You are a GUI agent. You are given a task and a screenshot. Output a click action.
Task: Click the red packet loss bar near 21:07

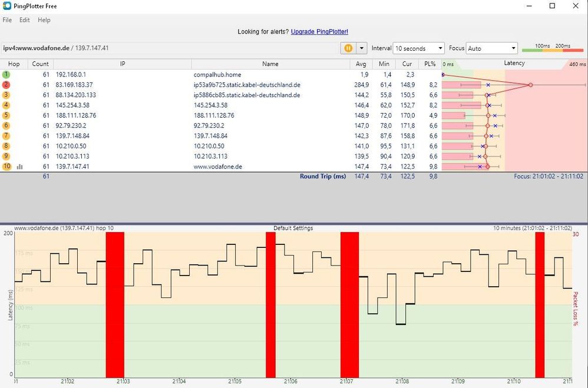pos(349,305)
